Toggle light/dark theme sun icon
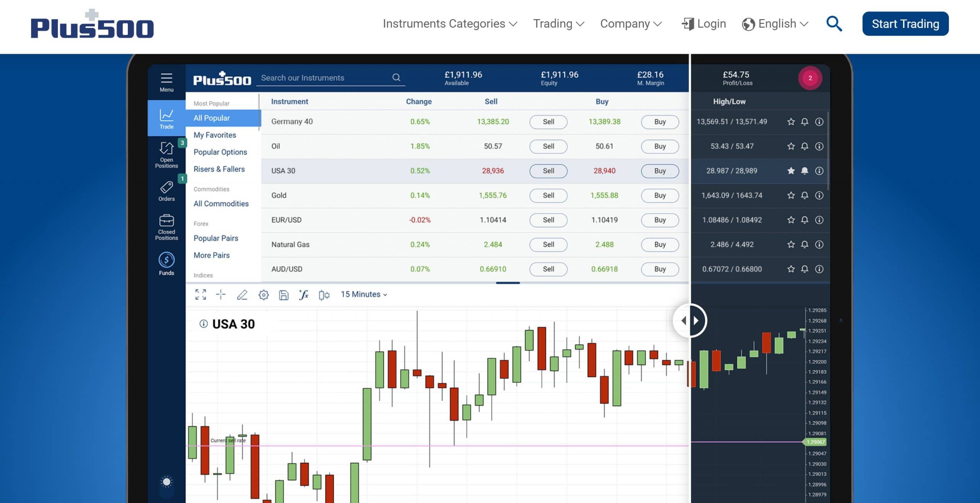Screen dimensions: 980x503 tap(167, 482)
